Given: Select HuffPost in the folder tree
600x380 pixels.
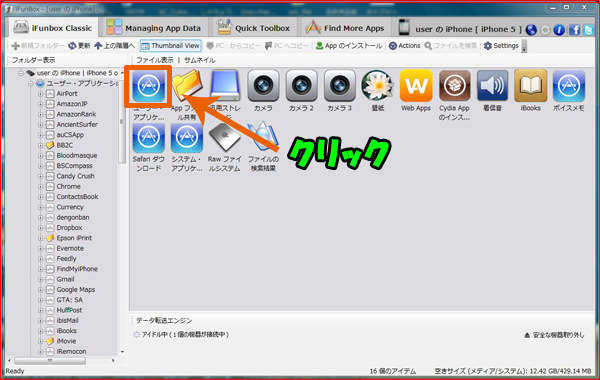Looking at the screenshot, I should 69,310.
